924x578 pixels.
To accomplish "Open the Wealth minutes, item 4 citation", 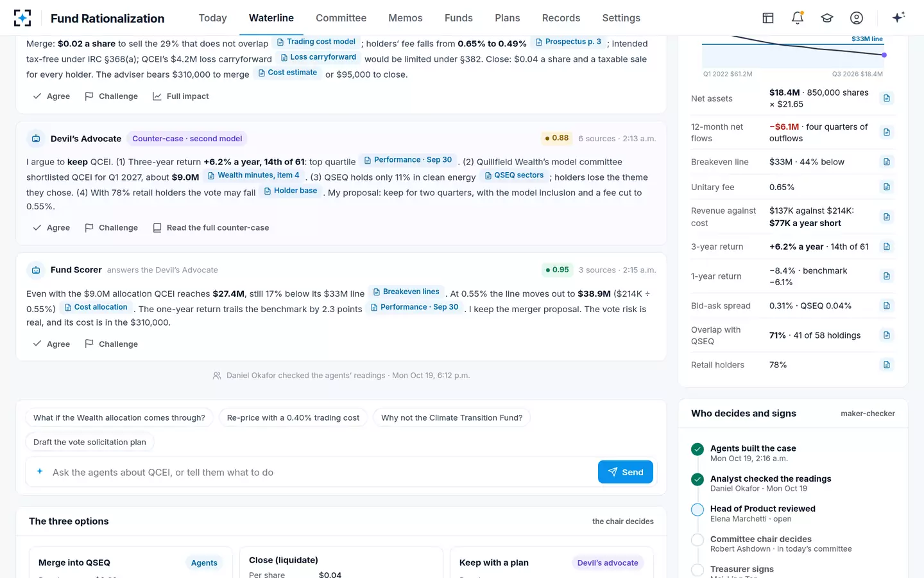I will coord(253,175).
